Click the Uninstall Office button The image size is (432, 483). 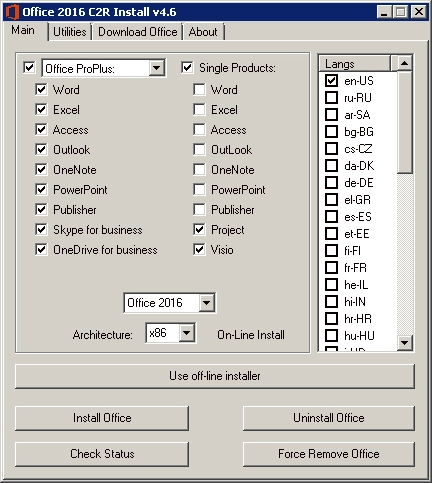point(329,418)
